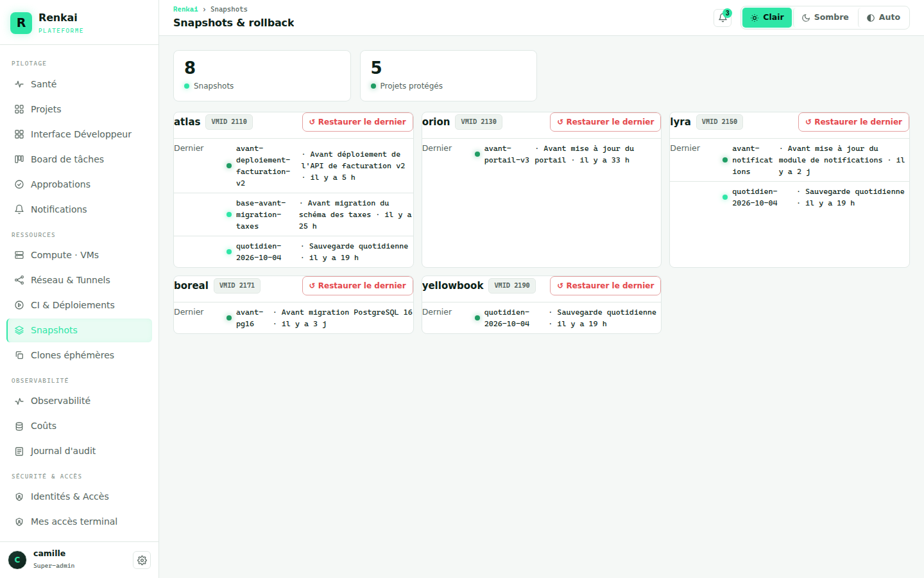This screenshot has width=924, height=578.
Task: Open the notifications bell icon in header
Action: click(x=723, y=18)
